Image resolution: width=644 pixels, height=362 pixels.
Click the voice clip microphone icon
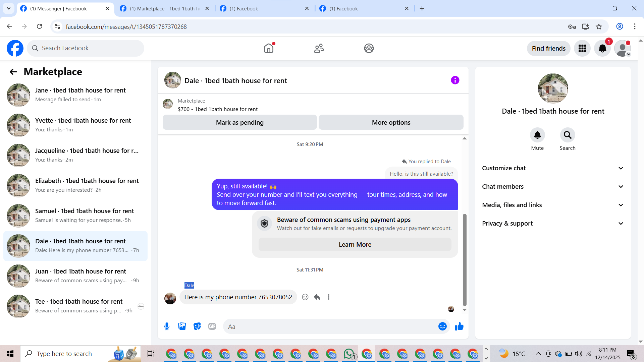pyautogui.click(x=167, y=326)
